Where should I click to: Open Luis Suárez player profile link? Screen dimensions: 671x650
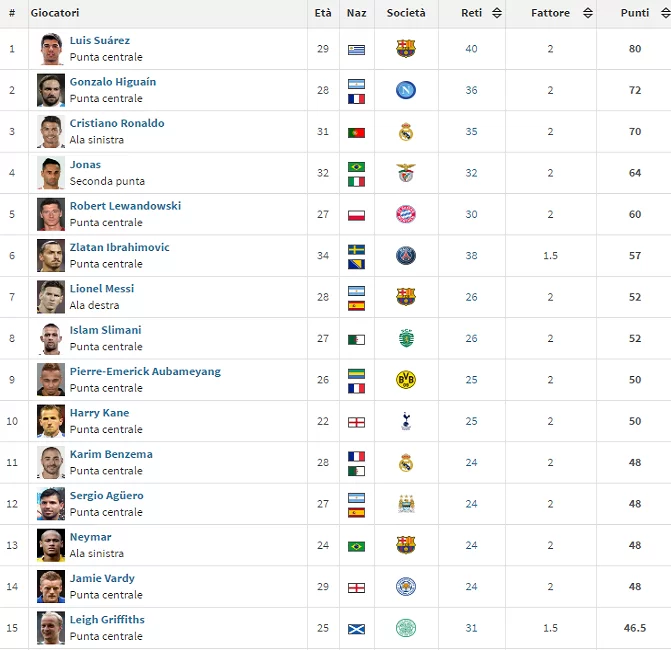pos(100,41)
